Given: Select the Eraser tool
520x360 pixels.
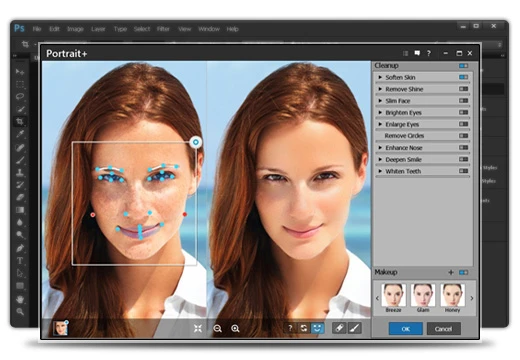Looking at the screenshot, I should [x=20, y=197].
